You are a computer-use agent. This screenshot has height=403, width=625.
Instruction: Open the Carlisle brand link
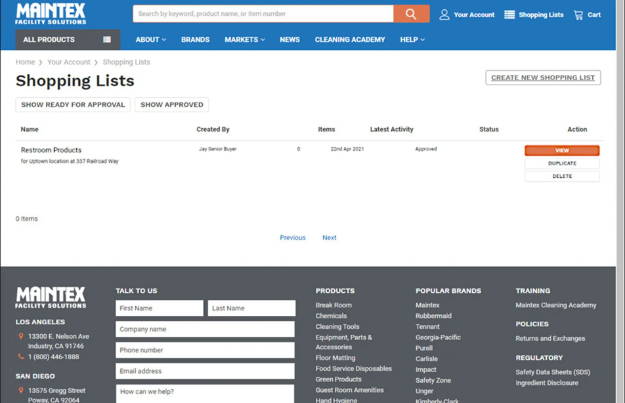[426, 359]
